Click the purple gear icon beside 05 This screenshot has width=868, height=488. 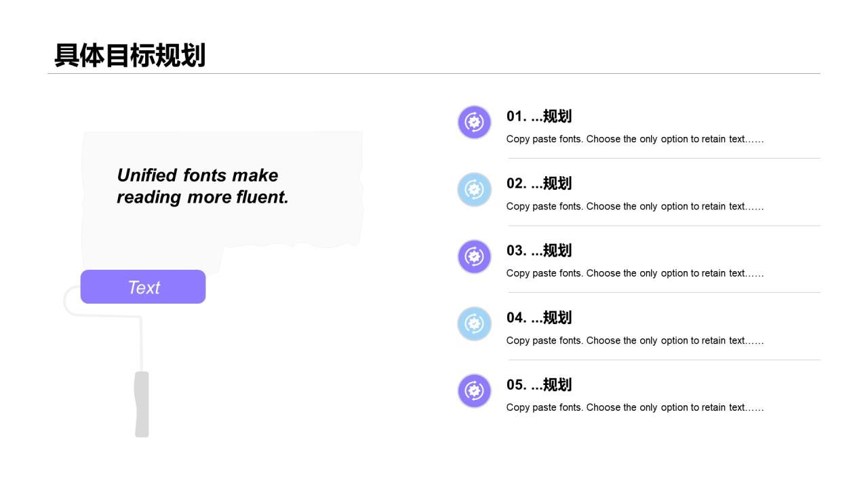click(475, 391)
